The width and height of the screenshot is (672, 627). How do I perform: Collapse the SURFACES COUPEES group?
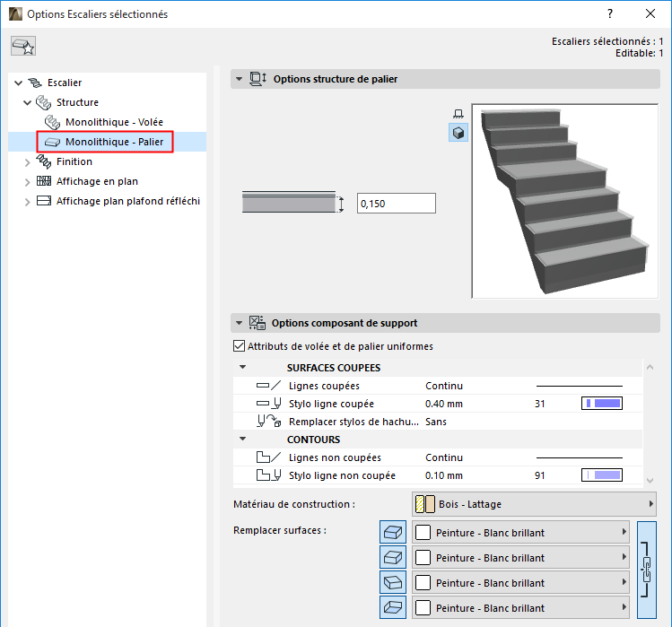(x=242, y=367)
